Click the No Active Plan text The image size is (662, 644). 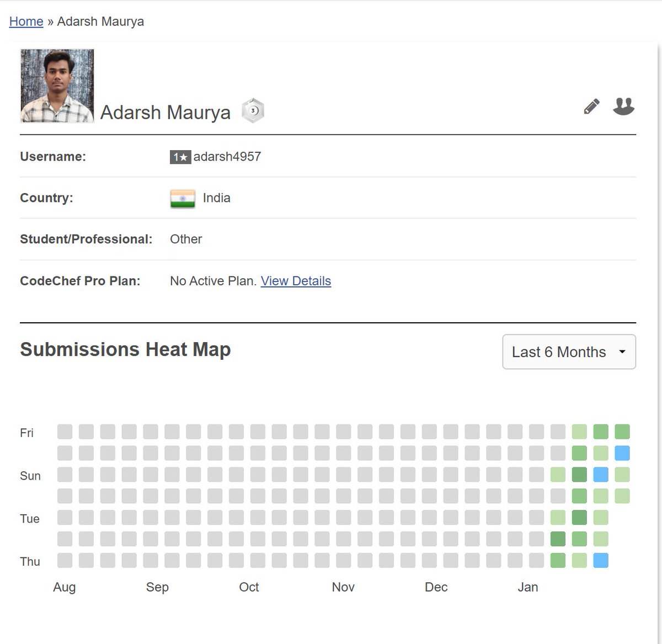[x=213, y=281]
